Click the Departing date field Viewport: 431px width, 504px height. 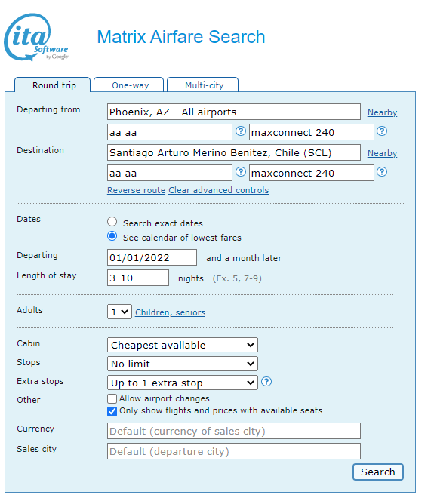pyautogui.click(x=152, y=257)
